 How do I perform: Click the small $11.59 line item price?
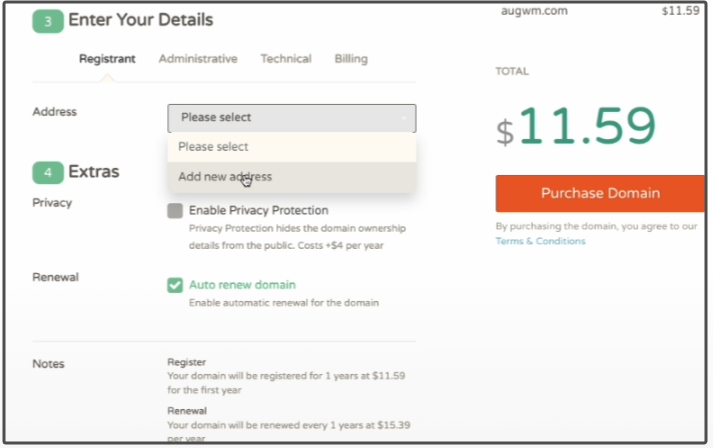(680, 12)
